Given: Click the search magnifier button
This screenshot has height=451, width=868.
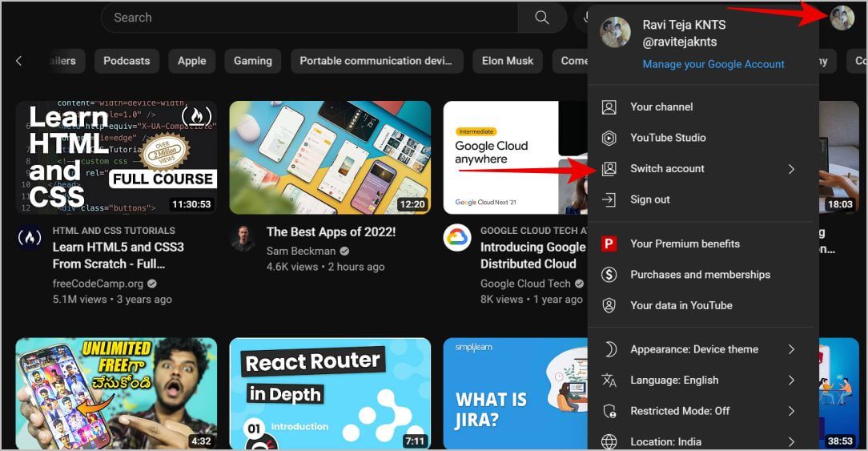Looking at the screenshot, I should pos(542,18).
